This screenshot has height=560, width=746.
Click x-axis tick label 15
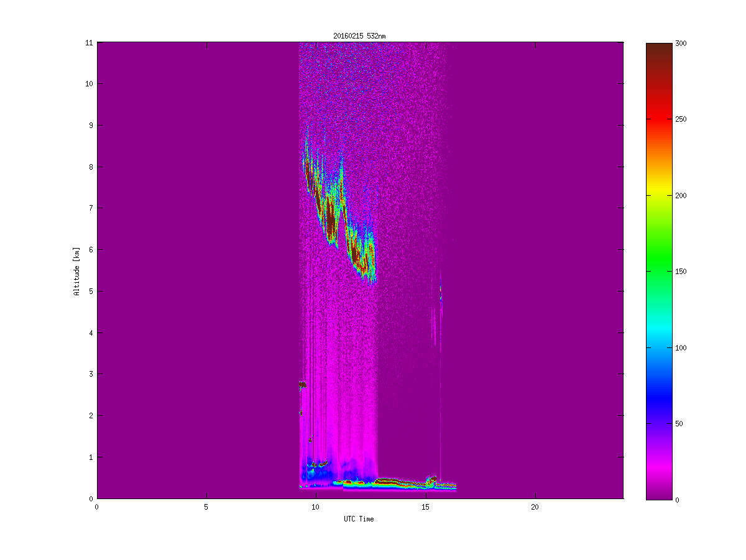coord(425,507)
